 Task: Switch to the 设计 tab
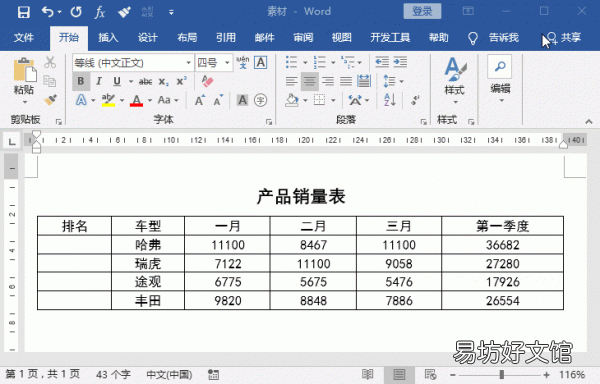(147, 37)
